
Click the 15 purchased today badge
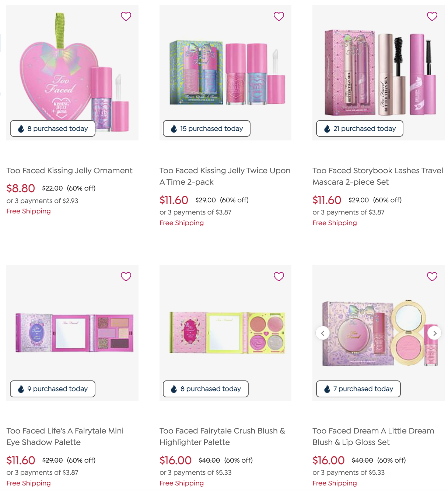(207, 129)
